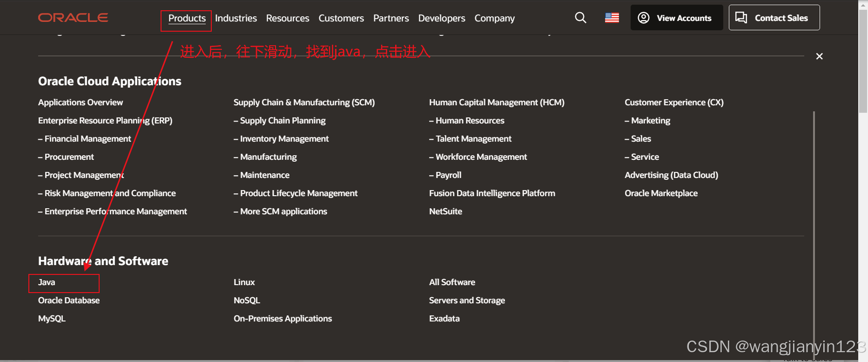Open the Linux link

pyautogui.click(x=244, y=282)
